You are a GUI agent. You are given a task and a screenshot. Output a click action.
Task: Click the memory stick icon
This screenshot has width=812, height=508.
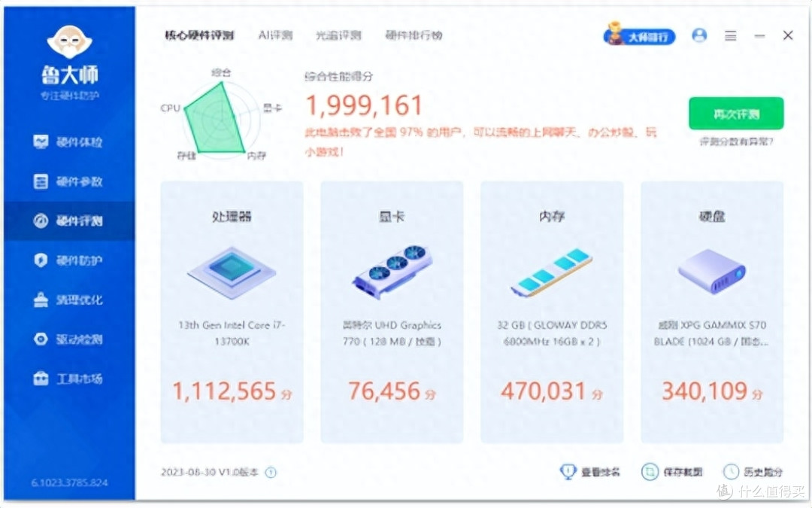pos(552,272)
